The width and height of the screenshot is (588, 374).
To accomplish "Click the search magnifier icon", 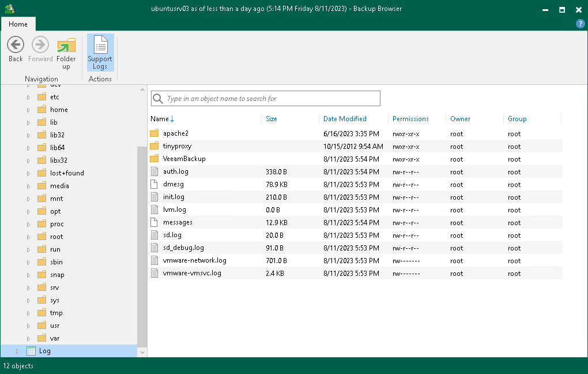I will [x=158, y=98].
